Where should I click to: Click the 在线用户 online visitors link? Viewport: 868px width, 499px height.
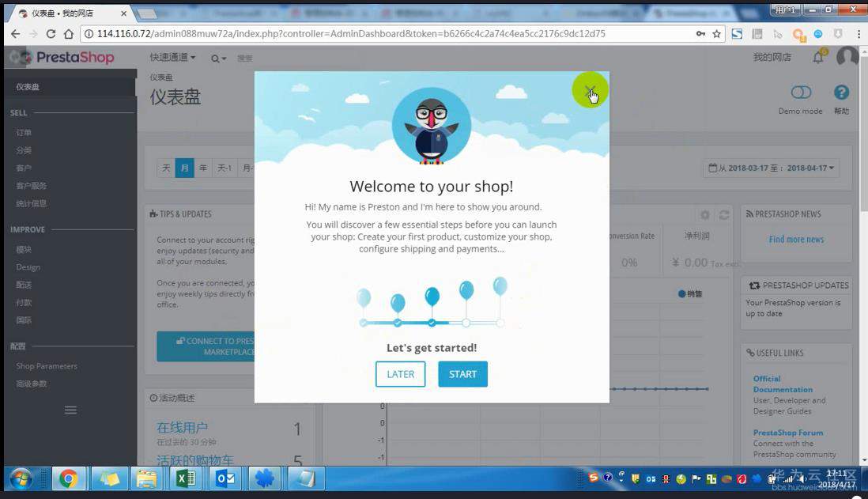pyautogui.click(x=182, y=428)
